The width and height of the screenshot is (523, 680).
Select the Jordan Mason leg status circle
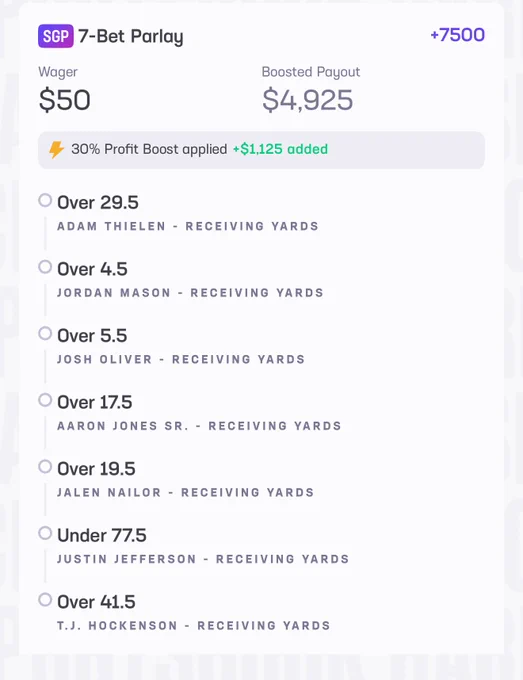[x=45, y=267]
